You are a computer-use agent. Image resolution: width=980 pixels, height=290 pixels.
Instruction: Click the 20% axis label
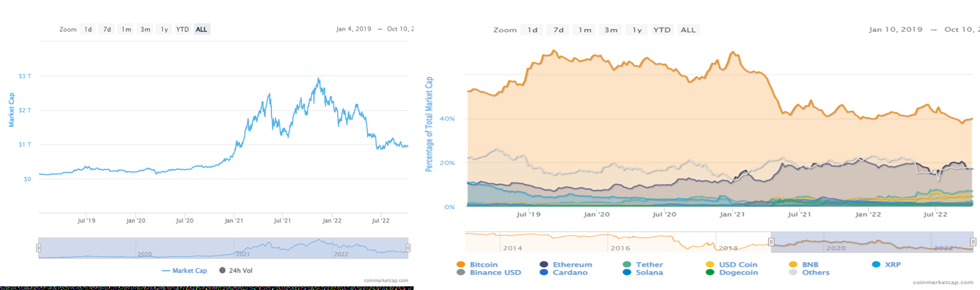[x=447, y=163]
